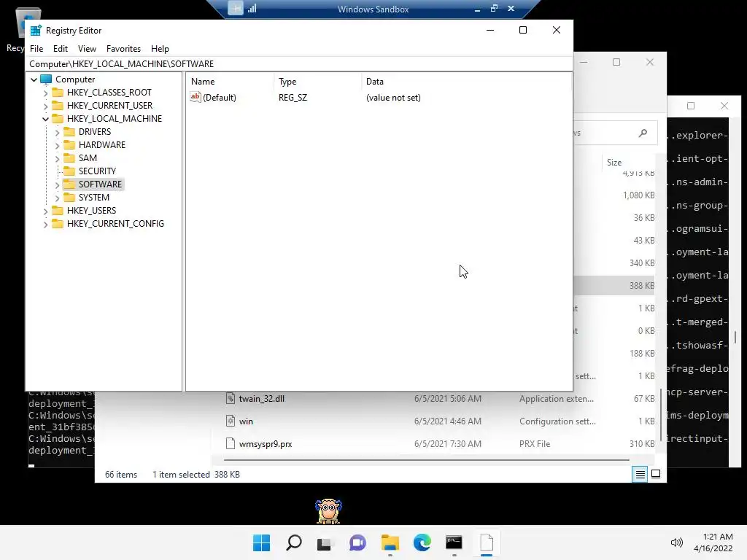
Task: Select twain_32.dll in File Explorer
Action: (262, 399)
